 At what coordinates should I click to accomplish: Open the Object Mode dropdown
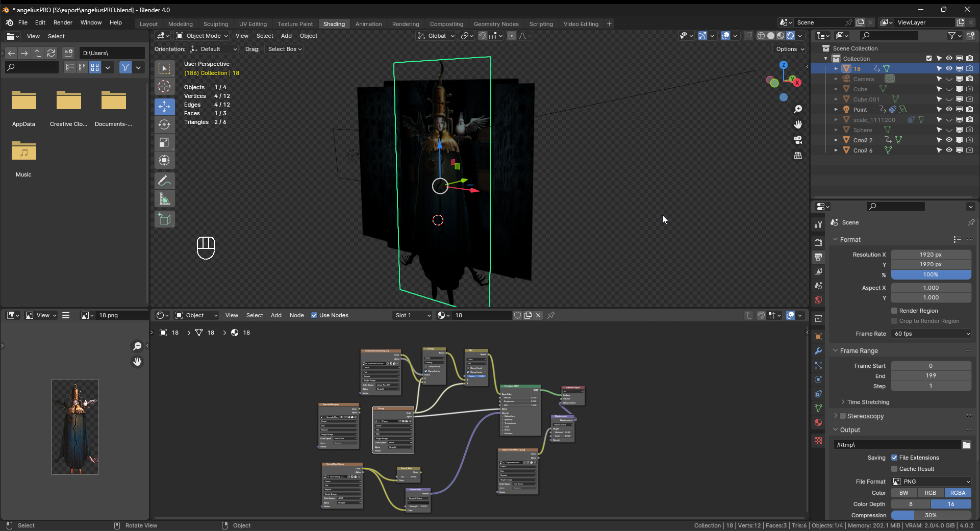[202, 36]
